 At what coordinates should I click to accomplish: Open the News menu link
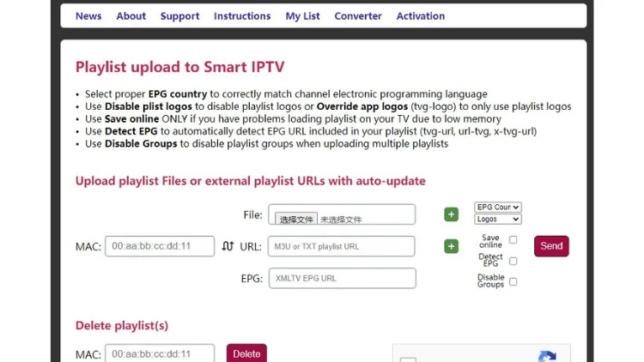pos(88,16)
